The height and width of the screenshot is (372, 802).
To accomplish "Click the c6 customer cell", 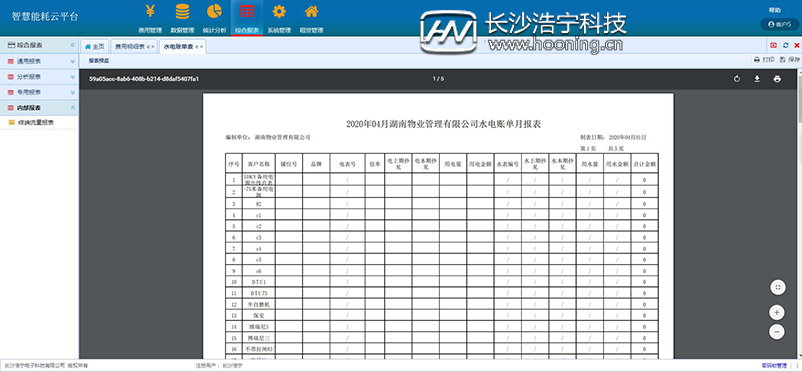I will click(x=258, y=271).
